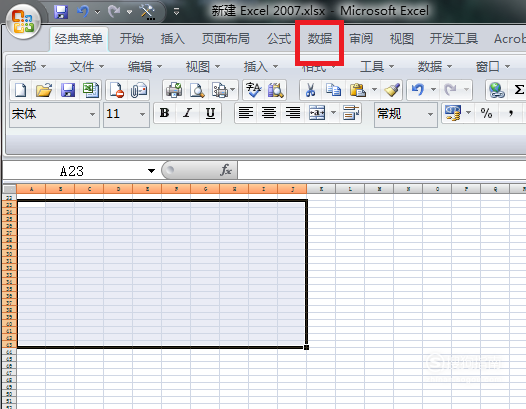Switch to the 审阅 tab

pyautogui.click(x=361, y=39)
